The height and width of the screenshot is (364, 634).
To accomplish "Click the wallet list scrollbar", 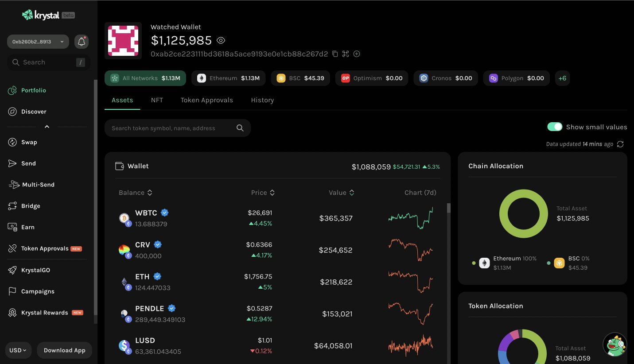I will 448,208.
